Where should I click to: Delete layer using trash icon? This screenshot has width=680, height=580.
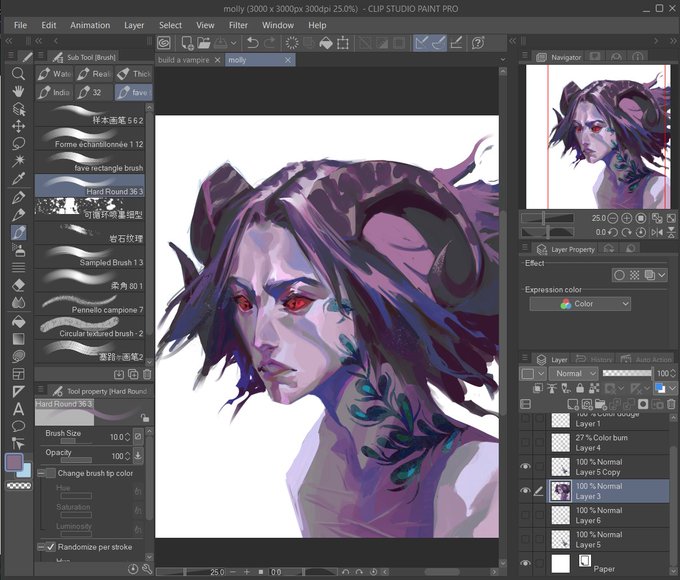pos(671,404)
